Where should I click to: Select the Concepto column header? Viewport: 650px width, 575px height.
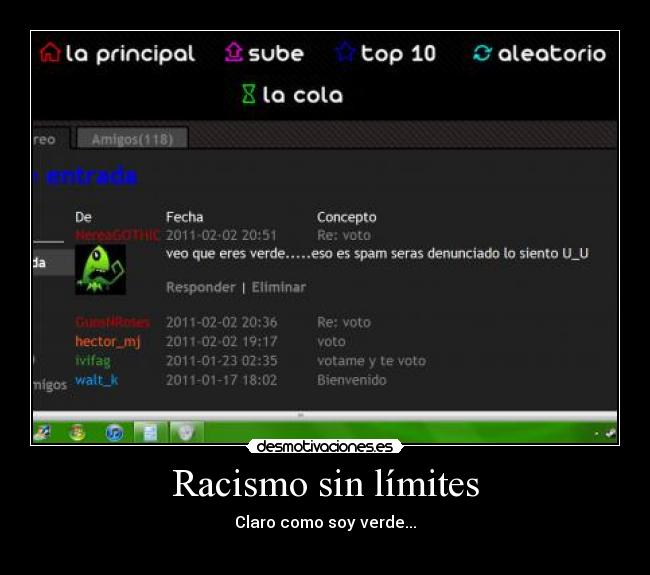point(347,217)
